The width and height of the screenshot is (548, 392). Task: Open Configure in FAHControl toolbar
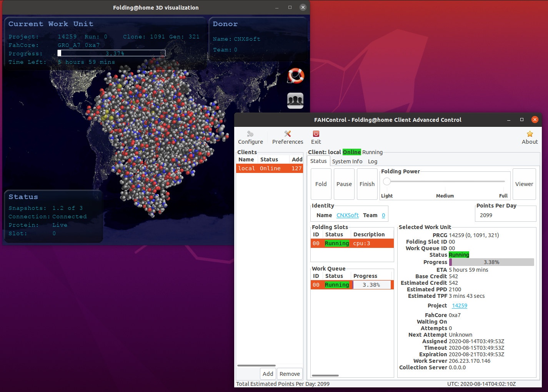coord(250,138)
